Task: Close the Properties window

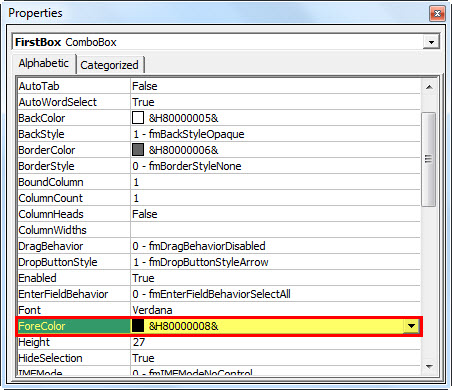Action: 437,13
